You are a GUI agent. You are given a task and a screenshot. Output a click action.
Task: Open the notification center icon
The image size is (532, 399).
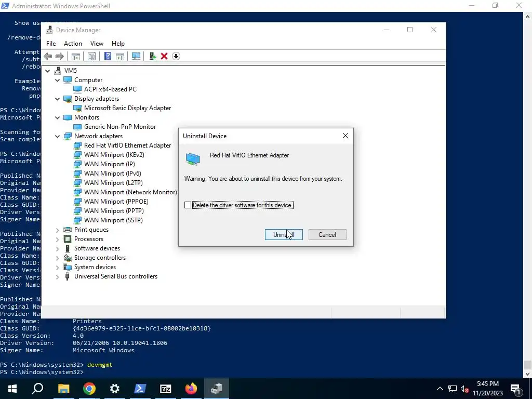[x=516, y=389]
